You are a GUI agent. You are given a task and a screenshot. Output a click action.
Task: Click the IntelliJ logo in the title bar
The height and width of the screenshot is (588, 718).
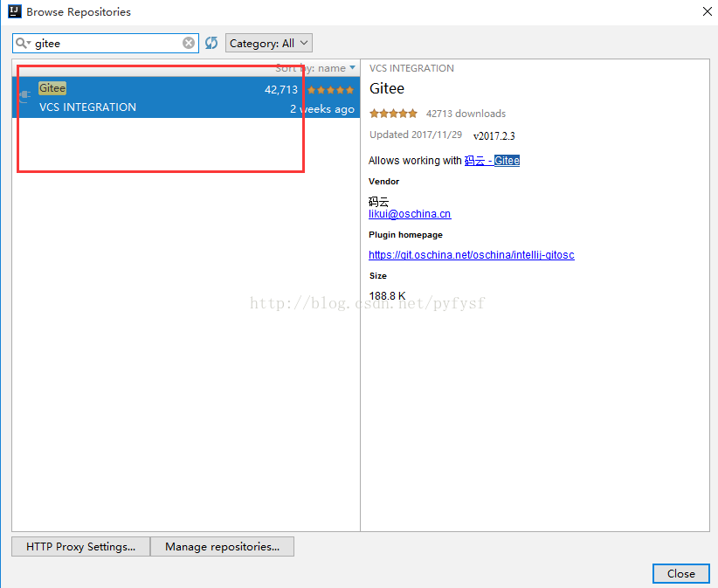tap(15, 11)
